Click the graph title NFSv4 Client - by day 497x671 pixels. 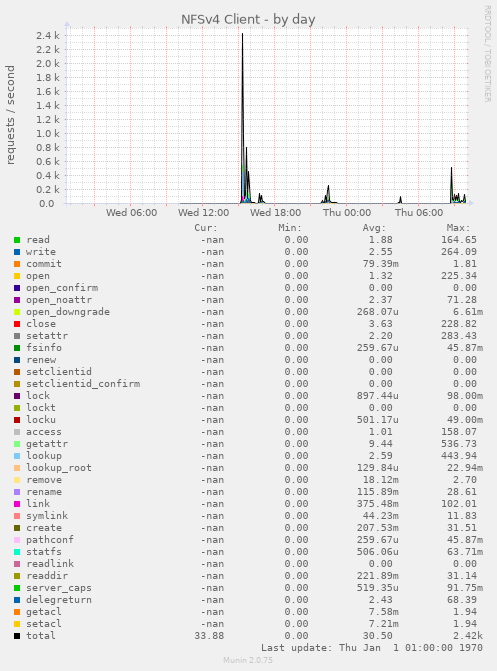(x=248, y=20)
